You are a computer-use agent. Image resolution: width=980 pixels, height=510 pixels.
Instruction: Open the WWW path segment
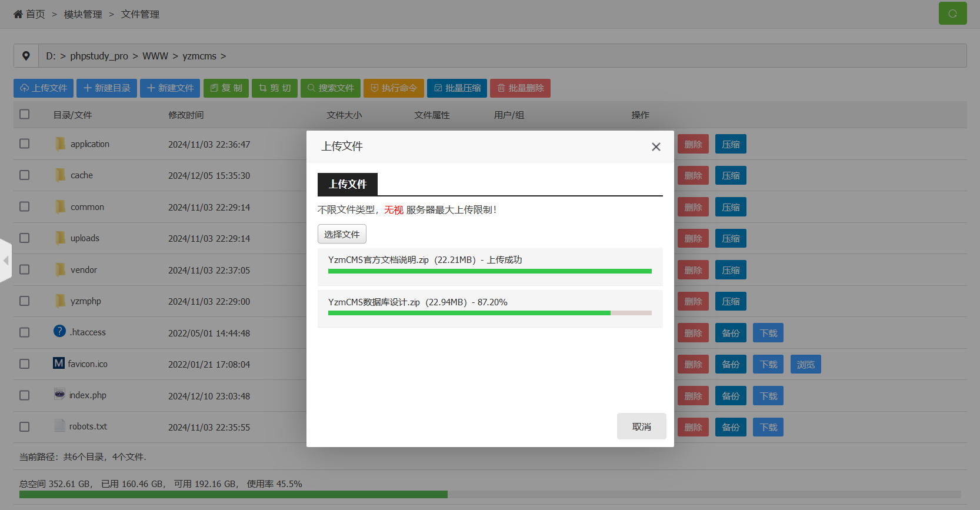[x=155, y=56]
